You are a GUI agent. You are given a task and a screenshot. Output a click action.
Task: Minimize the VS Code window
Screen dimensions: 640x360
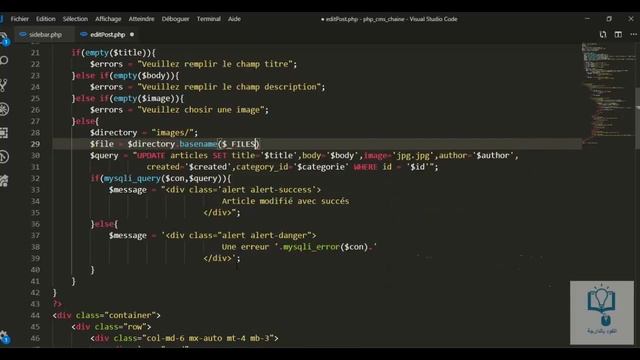click(587, 19)
